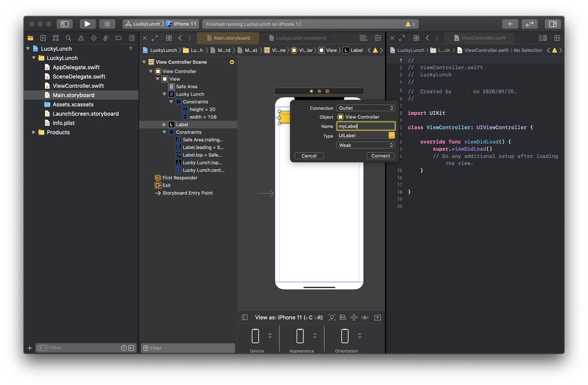Collapse View Controller Scene outline
This screenshot has height=385, width=588.
coord(144,62)
